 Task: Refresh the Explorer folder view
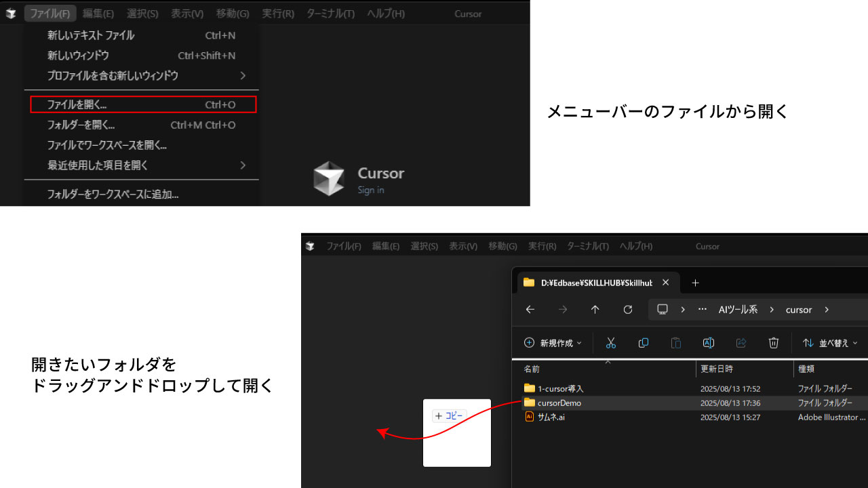[628, 309]
